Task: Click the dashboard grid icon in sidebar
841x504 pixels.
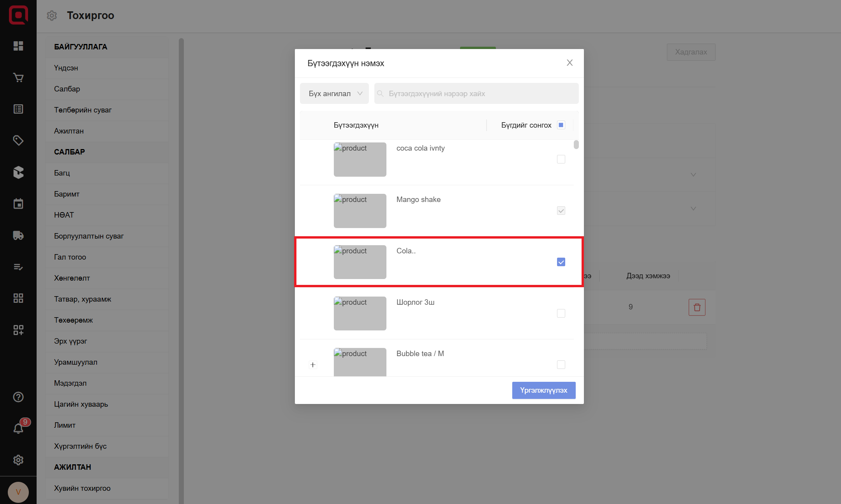Action: pos(18,46)
